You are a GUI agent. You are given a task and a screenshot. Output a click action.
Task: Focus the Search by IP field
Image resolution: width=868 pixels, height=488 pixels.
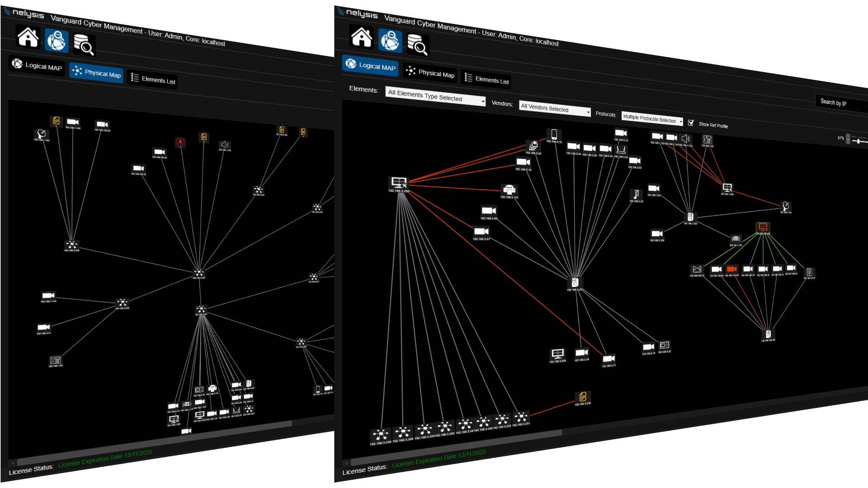pyautogui.click(x=842, y=103)
